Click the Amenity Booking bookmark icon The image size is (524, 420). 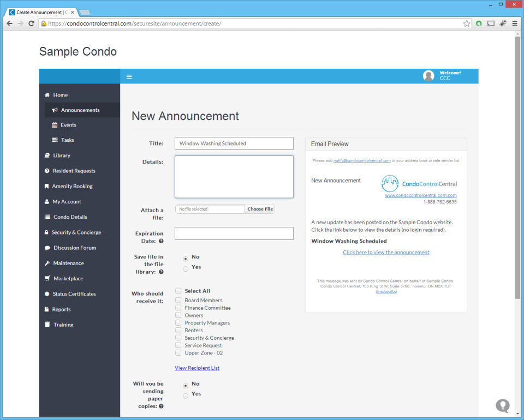tap(47, 186)
